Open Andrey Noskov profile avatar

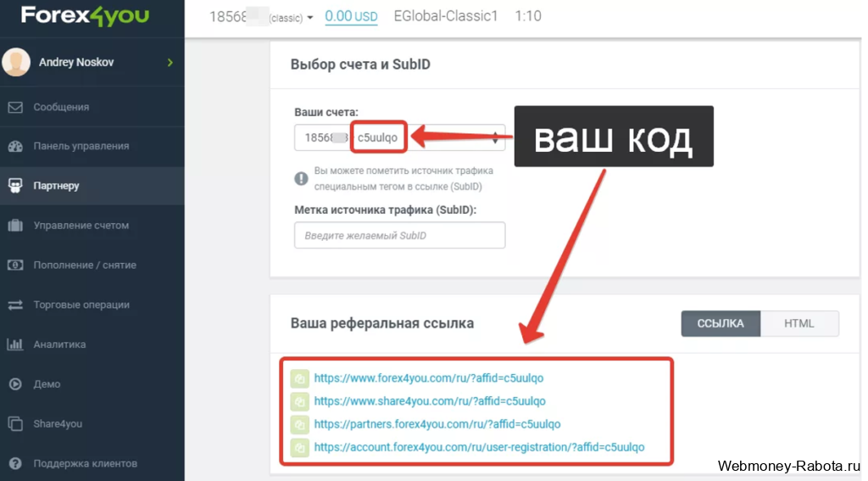pyautogui.click(x=15, y=62)
